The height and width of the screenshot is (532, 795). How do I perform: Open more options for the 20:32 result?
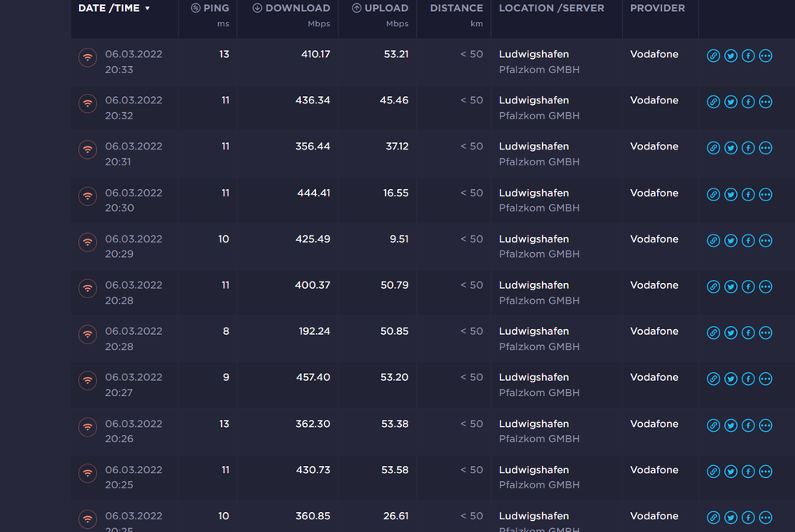(x=766, y=102)
